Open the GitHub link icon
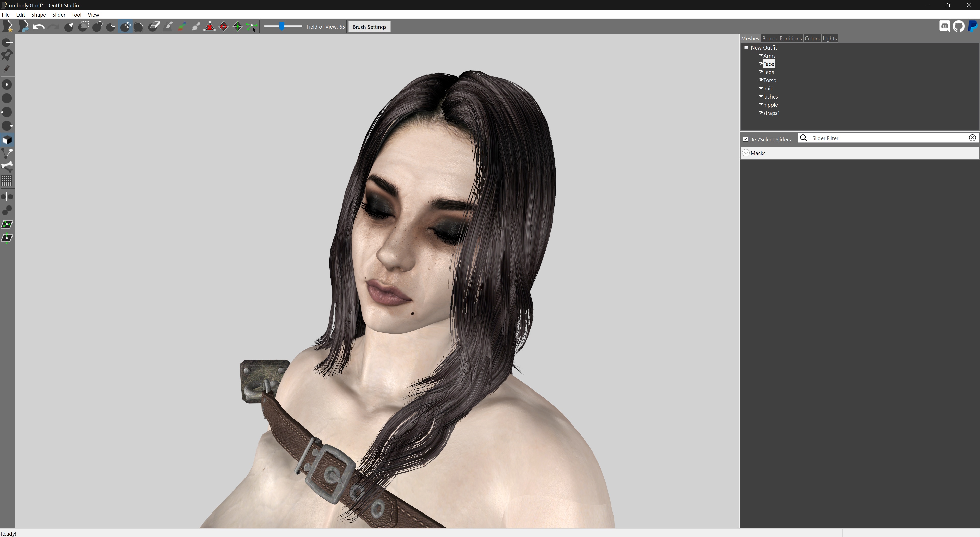Screen dimensions: 980x537 coord(959,27)
